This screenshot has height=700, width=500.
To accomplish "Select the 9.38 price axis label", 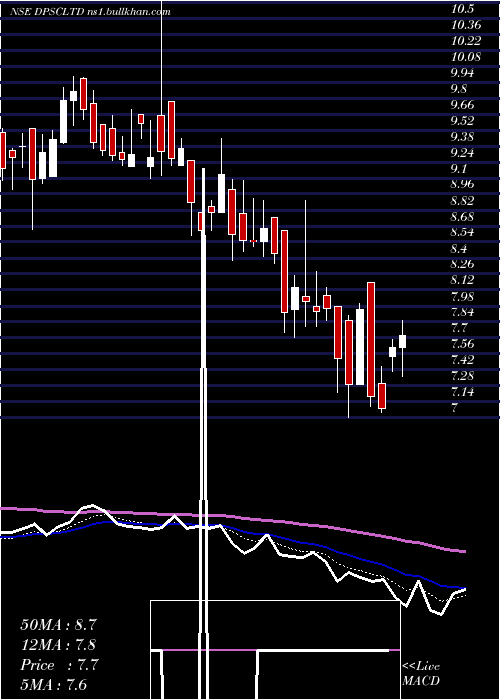I will 463,137.
